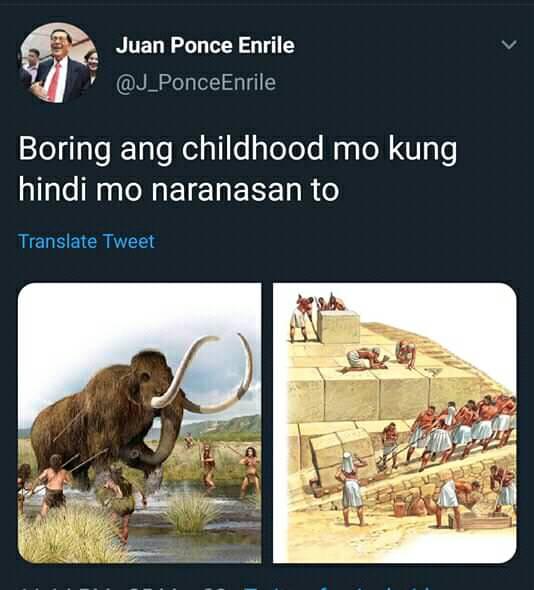The image size is (534, 590).
Task: Click the Juan Ponce Enrile display name
Action: 205,46
